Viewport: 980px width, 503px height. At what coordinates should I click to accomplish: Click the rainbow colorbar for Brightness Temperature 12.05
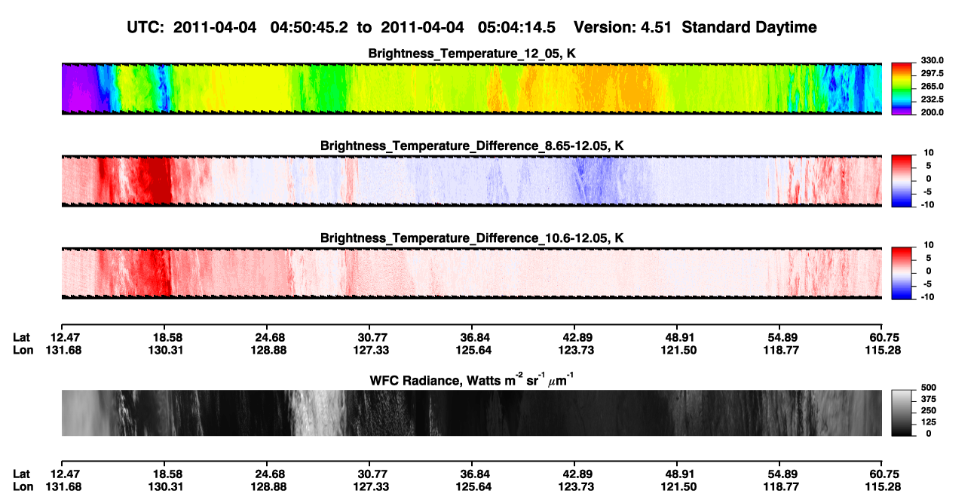click(x=902, y=89)
